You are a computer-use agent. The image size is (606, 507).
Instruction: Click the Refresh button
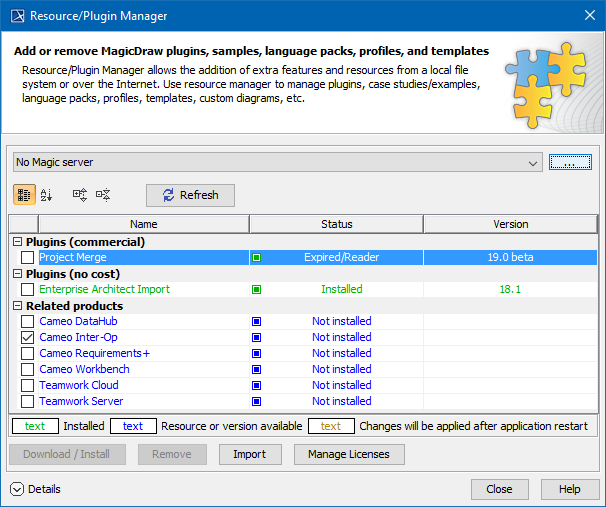coord(190,195)
